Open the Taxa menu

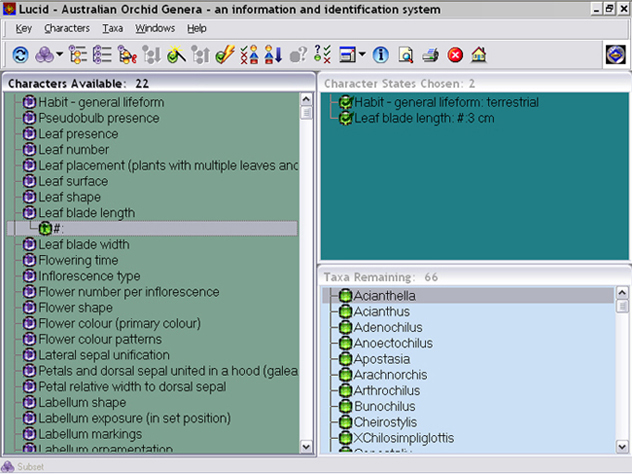pos(112,28)
